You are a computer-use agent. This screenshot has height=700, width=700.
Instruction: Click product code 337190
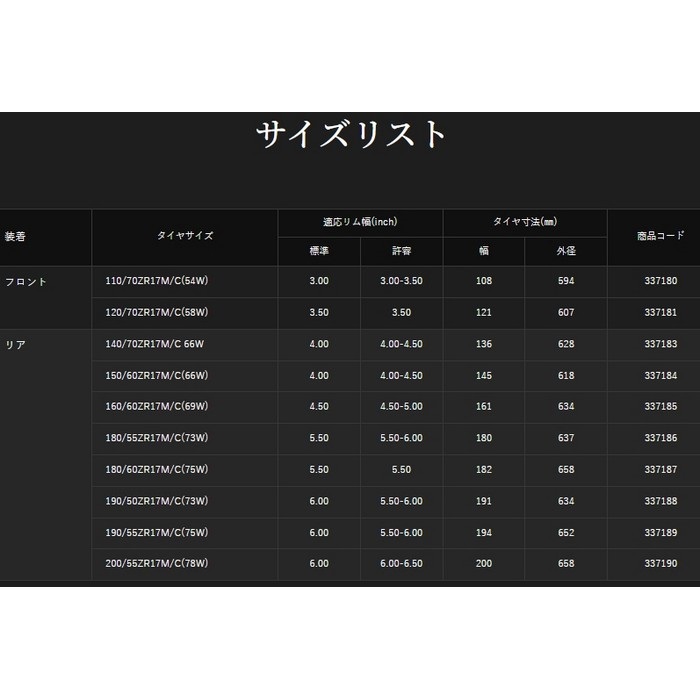pyautogui.click(x=661, y=564)
